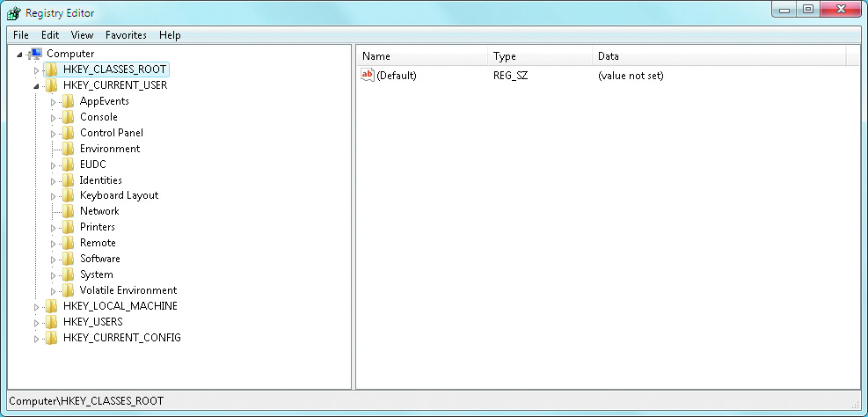This screenshot has height=417, width=868.
Task: Click the Registry Editor title bar icon
Action: click(x=14, y=12)
